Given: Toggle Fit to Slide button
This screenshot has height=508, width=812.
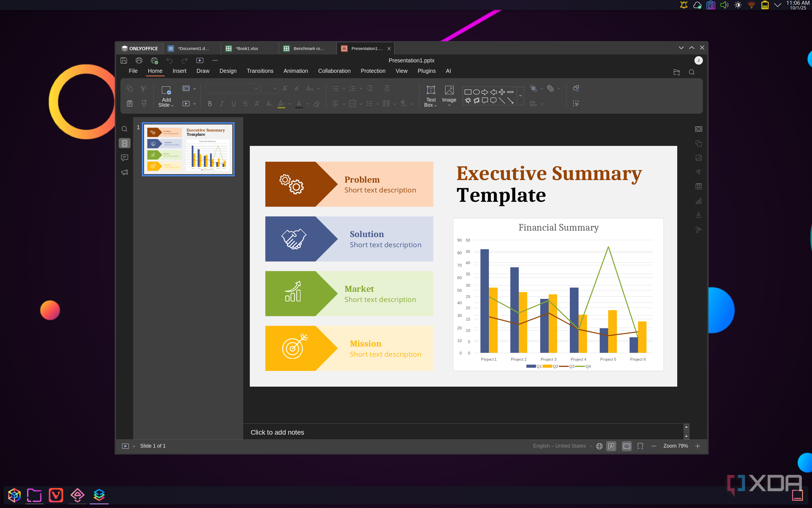Looking at the screenshot, I should (626, 446).
